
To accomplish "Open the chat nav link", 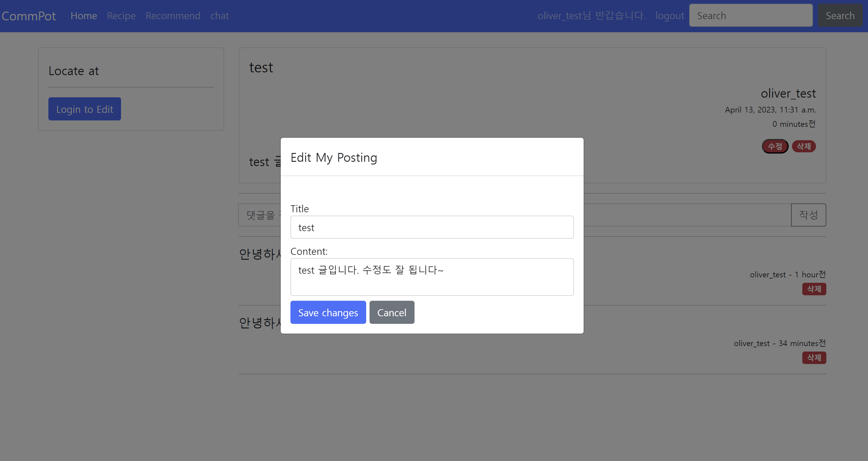I will point(219,16).
